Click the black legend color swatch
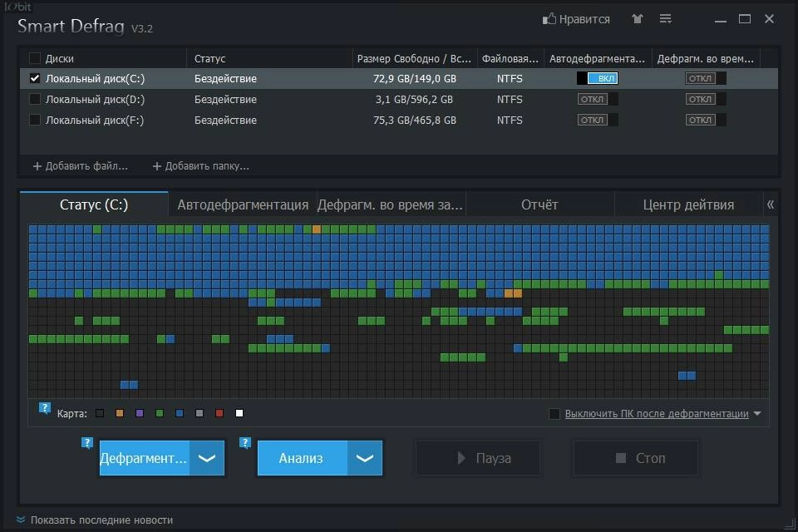The width and height of the screenshot is (798, 532). point(100,413)
